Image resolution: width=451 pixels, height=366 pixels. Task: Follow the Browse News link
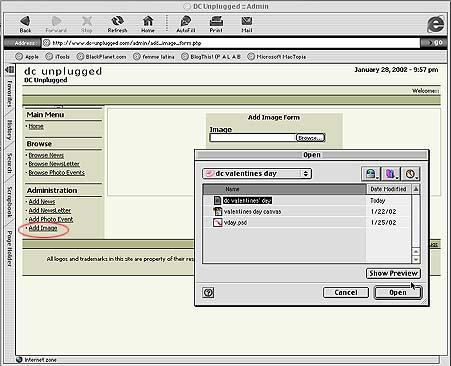[46, 155]
